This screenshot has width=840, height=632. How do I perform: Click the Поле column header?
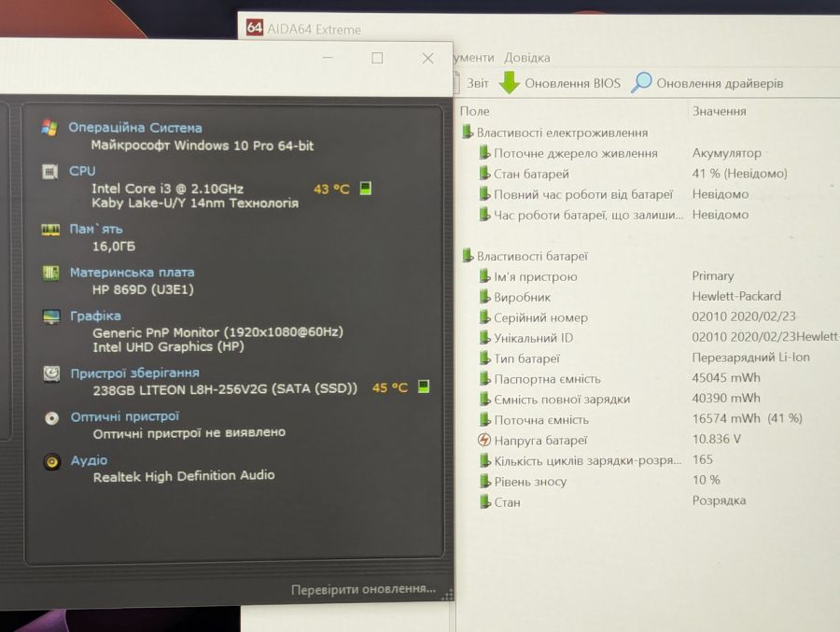coord(475,111)
